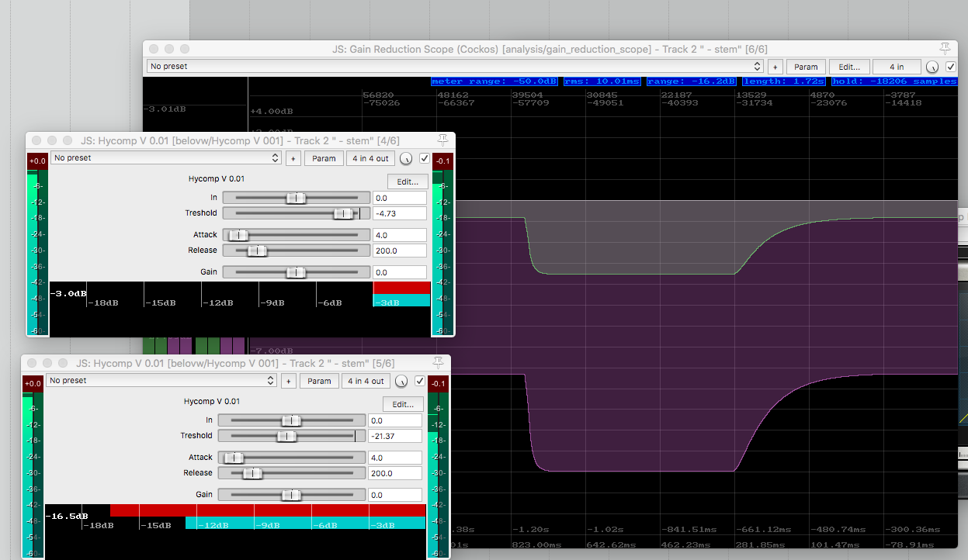Open the 'No preset' dropdown in Hycomp [4/6]
Viewport: 968px width, 560px height.
coord(165,158)
